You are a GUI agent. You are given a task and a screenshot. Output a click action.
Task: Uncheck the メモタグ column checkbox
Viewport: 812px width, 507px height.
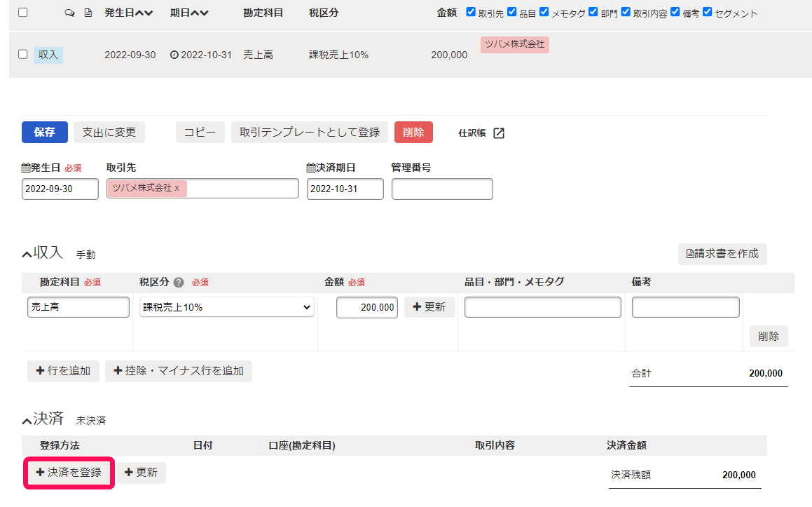[544, 12]
